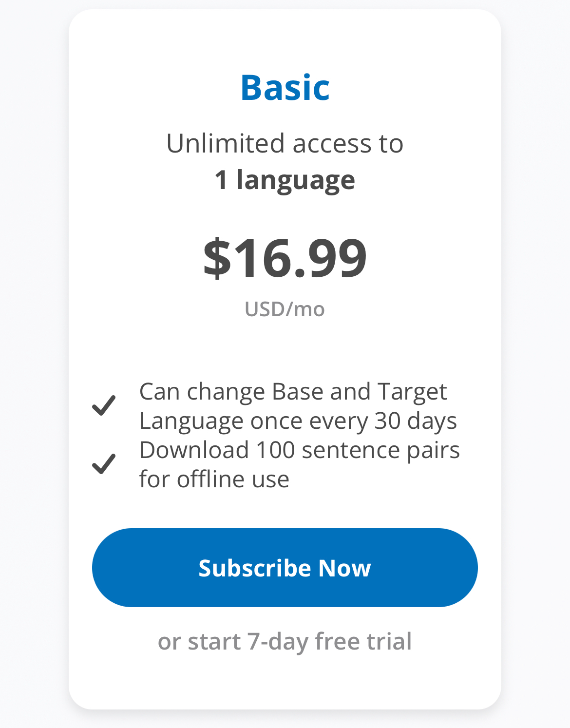
Task: Click the blue Subscribe Now button
Action: coord(285,568)
